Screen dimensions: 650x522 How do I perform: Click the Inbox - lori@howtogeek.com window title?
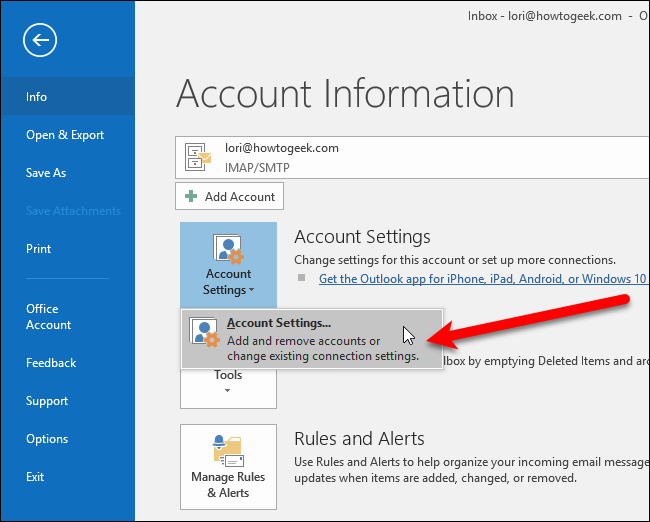click(x=545, y=16)
